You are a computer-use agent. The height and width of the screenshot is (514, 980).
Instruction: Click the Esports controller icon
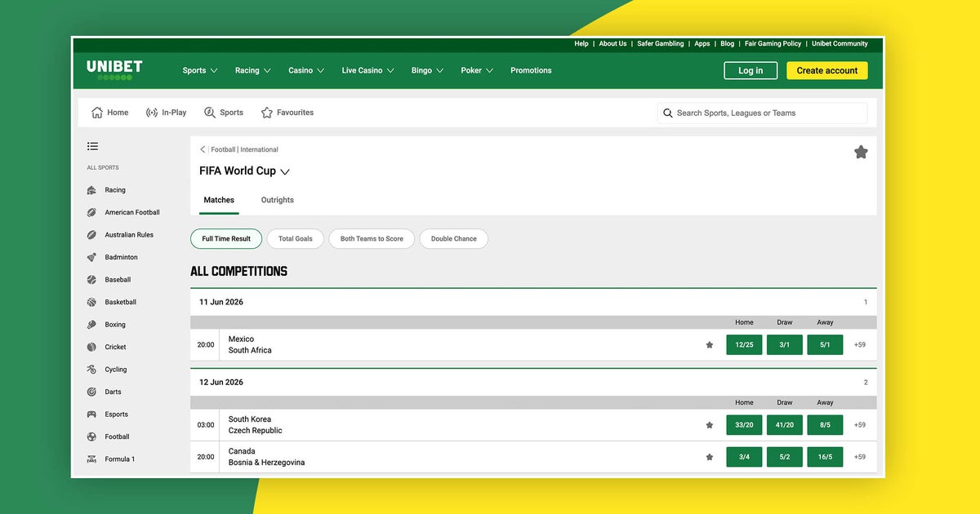[x=91, y=414]
